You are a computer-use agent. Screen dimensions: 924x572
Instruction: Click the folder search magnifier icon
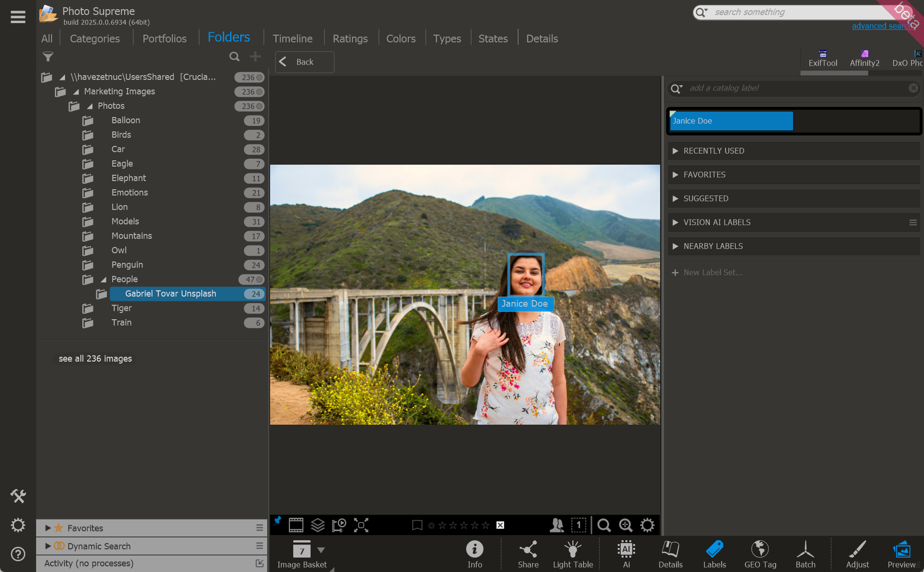(x=235, y=56)
